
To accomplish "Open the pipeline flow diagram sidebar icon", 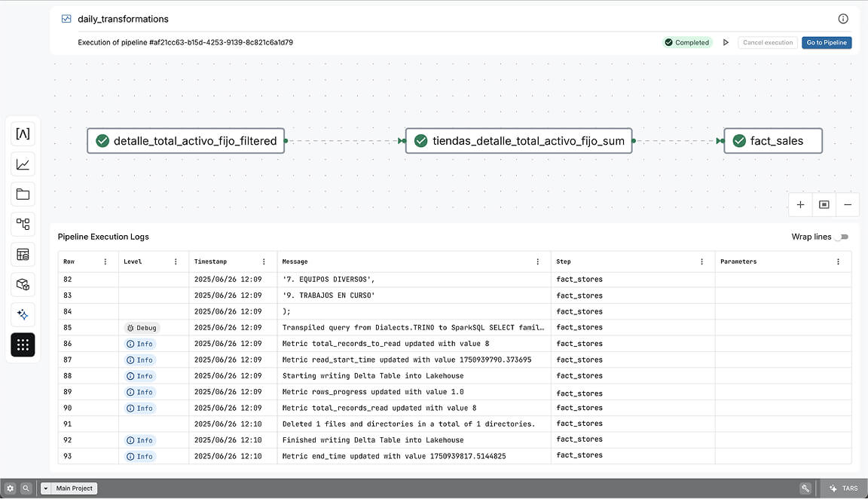I will pos(23,225).
